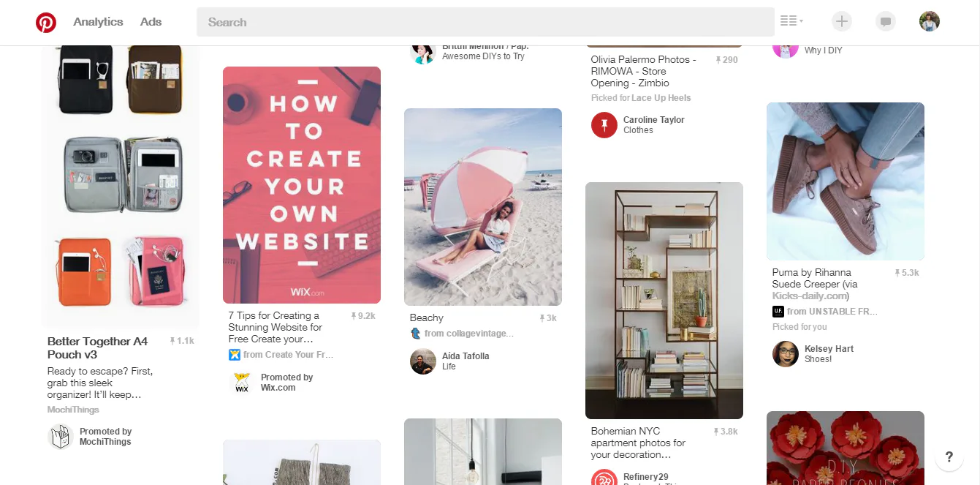The image size is (980, 485).
Task: Click Caroline Taylor's red pin avatar
Action: point(604,125)
